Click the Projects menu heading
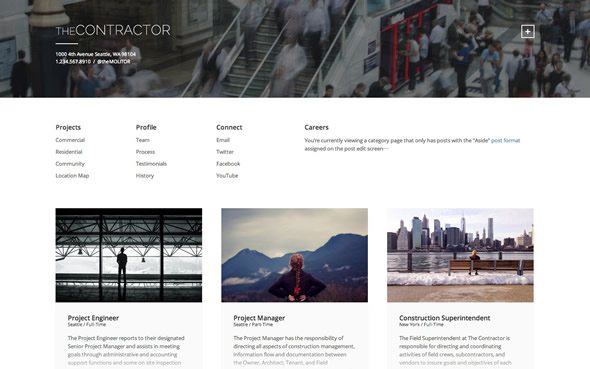This screenshot has width=590, height=369. (68, 128)
